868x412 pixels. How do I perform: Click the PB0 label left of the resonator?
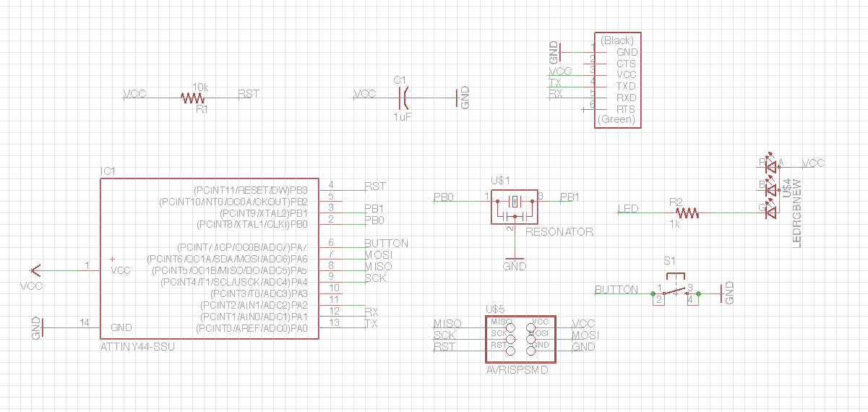point(443,197)
